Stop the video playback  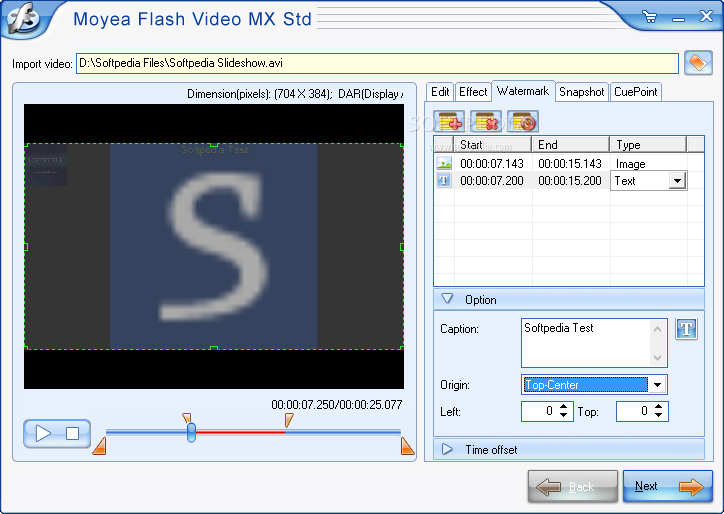[72, 433]
